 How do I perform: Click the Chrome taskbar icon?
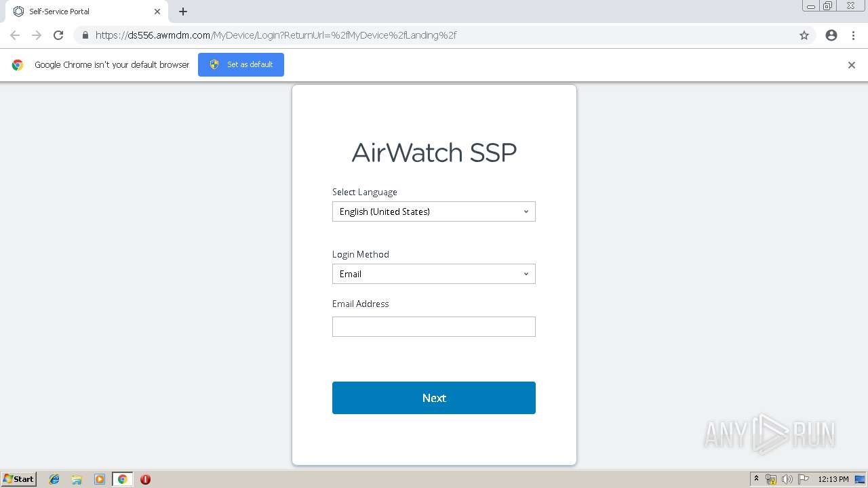[122, 479]
